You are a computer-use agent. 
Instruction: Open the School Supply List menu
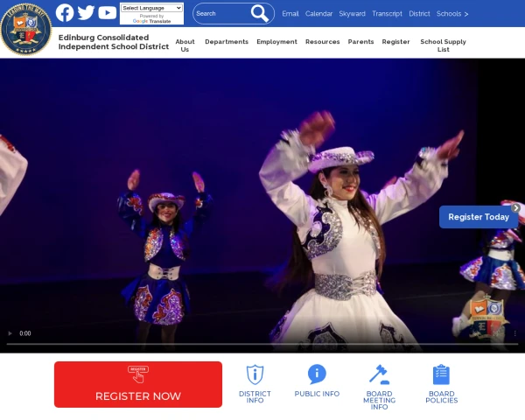tap(443, 45)
